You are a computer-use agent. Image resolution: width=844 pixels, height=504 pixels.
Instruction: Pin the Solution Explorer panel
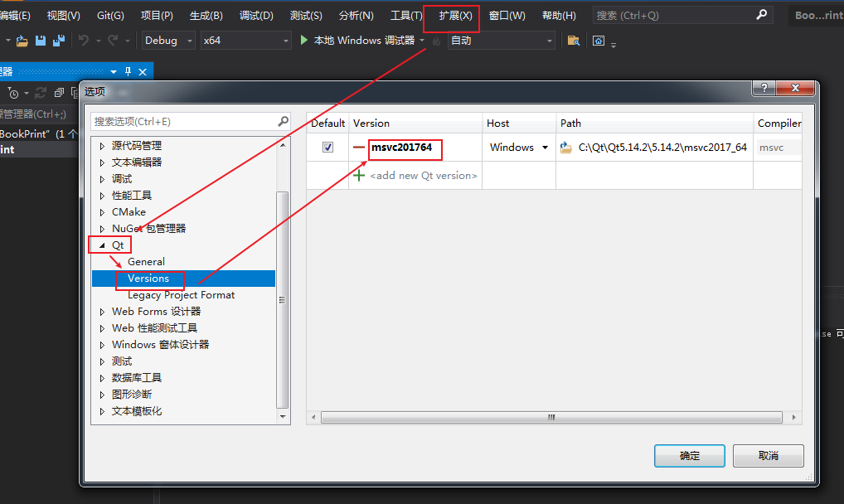pos(129,71)
